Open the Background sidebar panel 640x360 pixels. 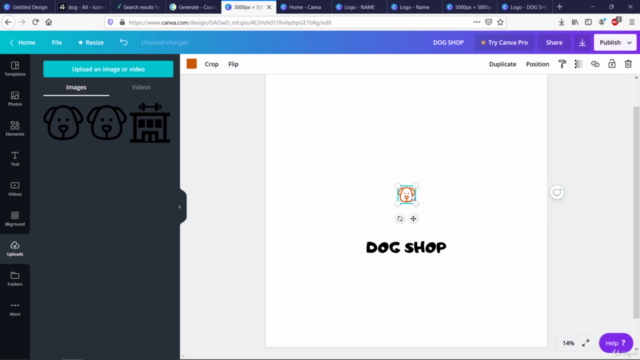pyautogui.click(x=15, y=219)
